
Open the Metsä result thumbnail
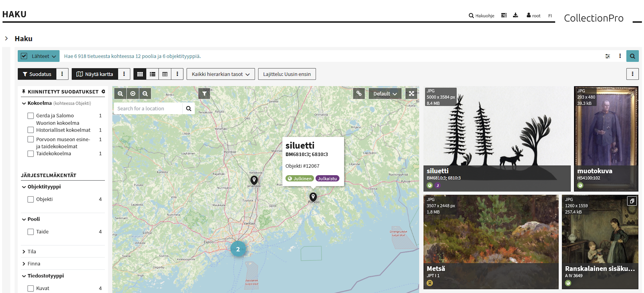[x=491, y=242]
